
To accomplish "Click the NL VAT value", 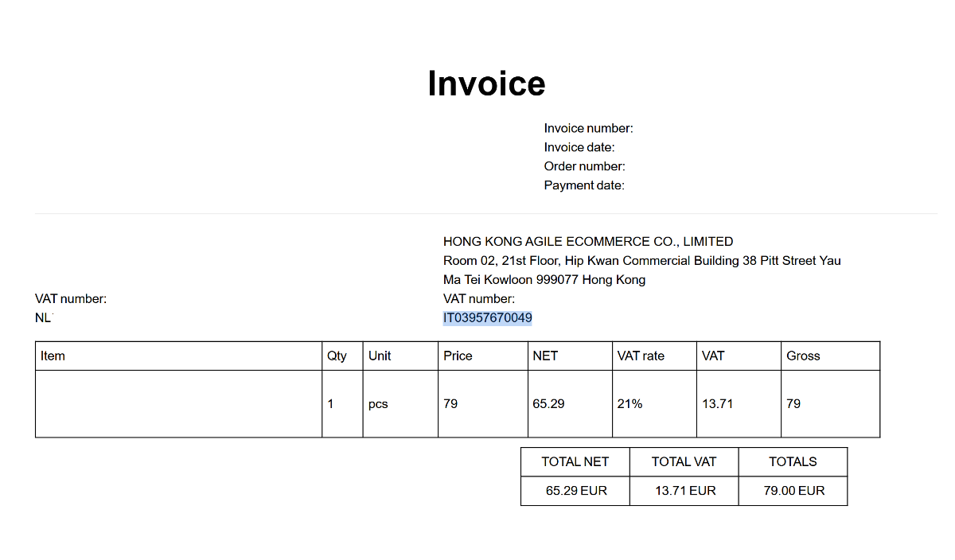I will point(43,318).
